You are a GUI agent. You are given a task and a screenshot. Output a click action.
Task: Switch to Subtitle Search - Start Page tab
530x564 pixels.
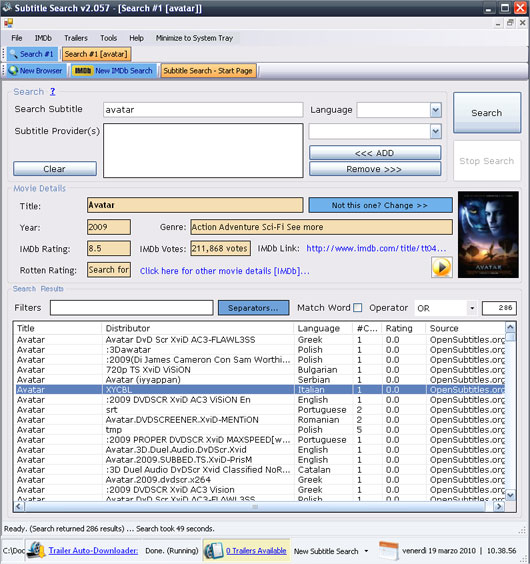[x=208, y=70]
